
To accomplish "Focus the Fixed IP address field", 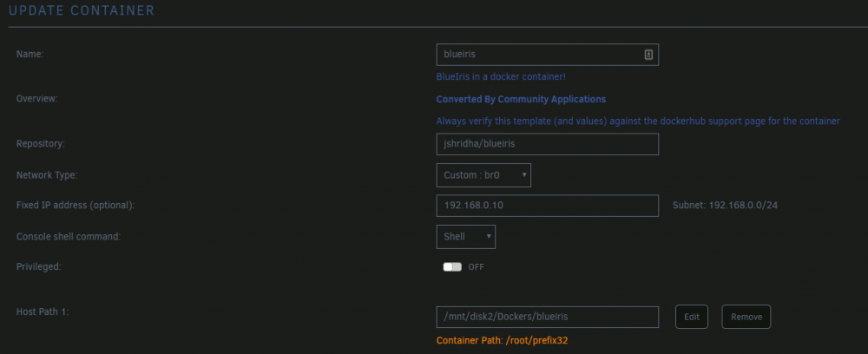I will click(x=548, y=206).
